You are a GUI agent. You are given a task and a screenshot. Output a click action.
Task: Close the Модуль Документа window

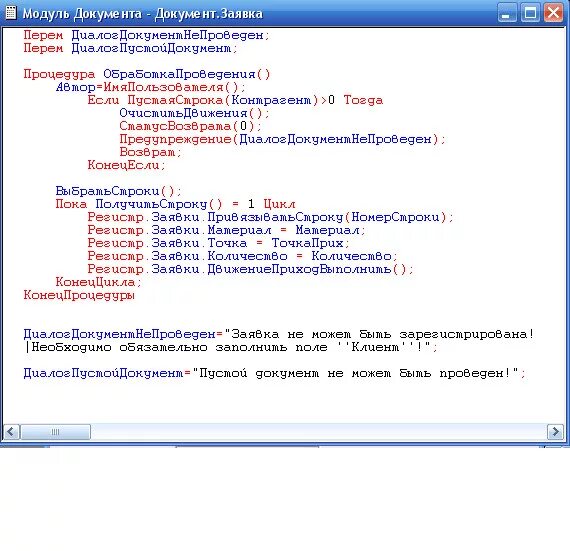click(x=553, y=13)
